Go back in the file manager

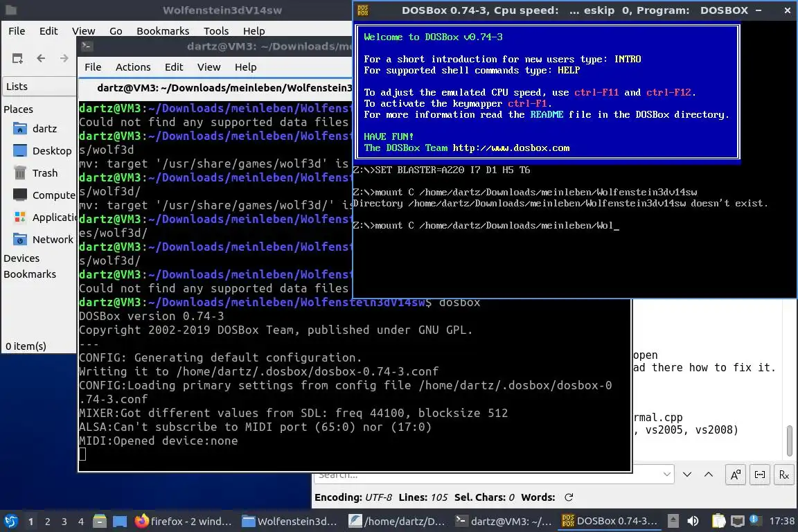(x=42, y=59)
